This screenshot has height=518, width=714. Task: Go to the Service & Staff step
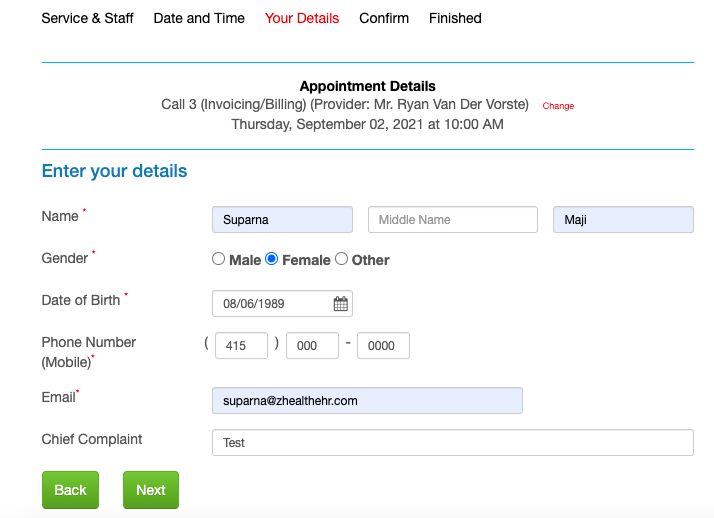[87, 18]
